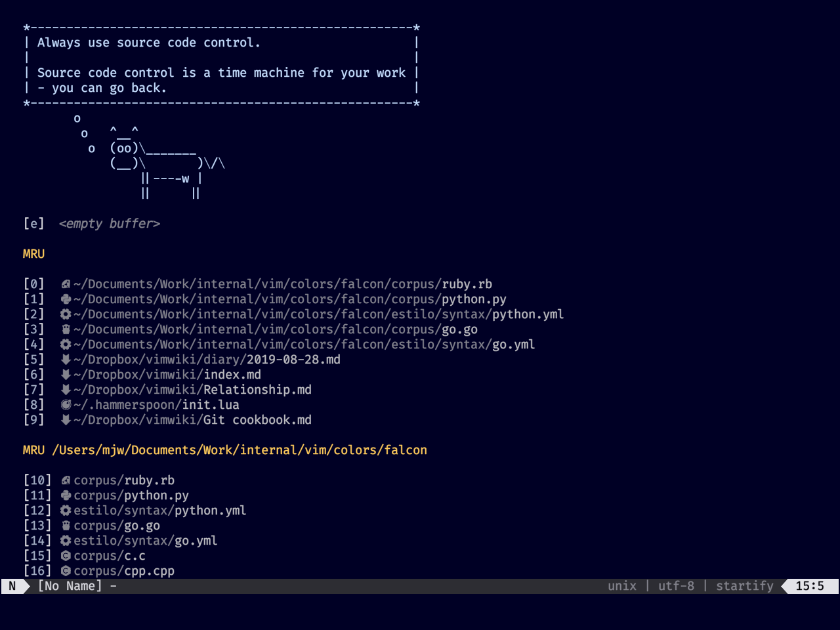Open estilo/syntax/python.yml with the full Documents path

pyautogui.click(x=319, y=314)
